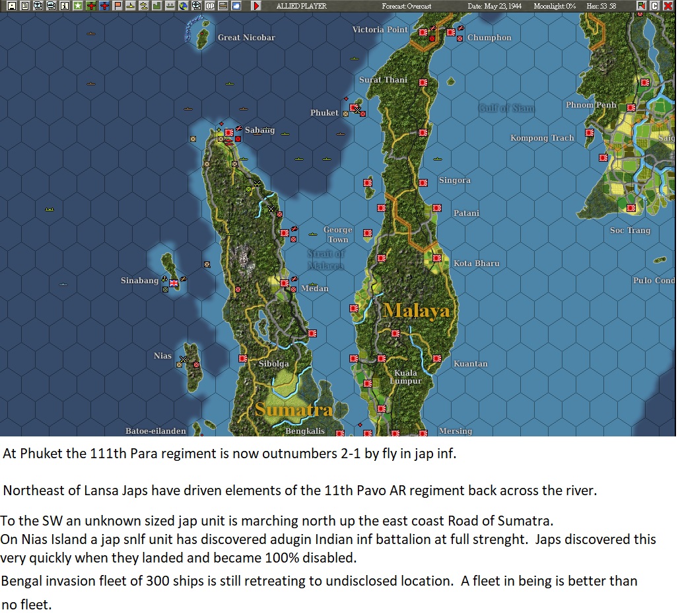
Task: Click the 'Date: May 23, 1944' text
Action: 494,6
